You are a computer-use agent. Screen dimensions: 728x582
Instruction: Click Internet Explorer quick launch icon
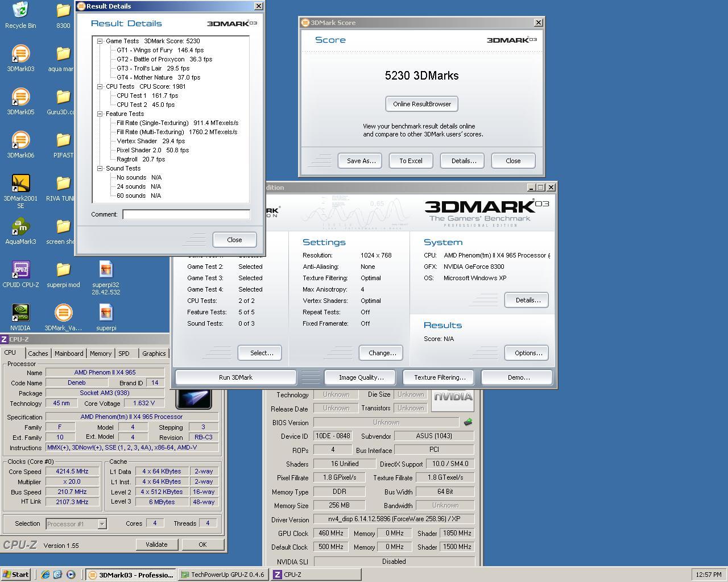[x=45, y=575]
